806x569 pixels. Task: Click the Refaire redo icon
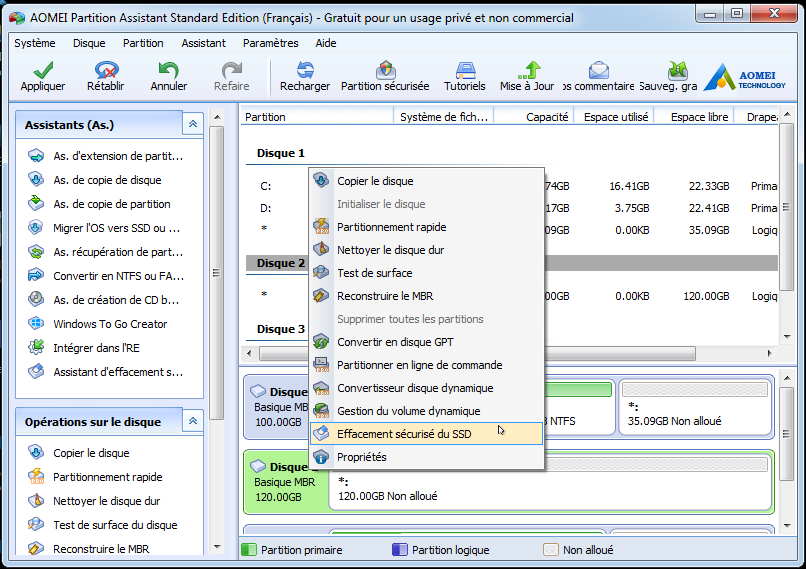(231, 76)
